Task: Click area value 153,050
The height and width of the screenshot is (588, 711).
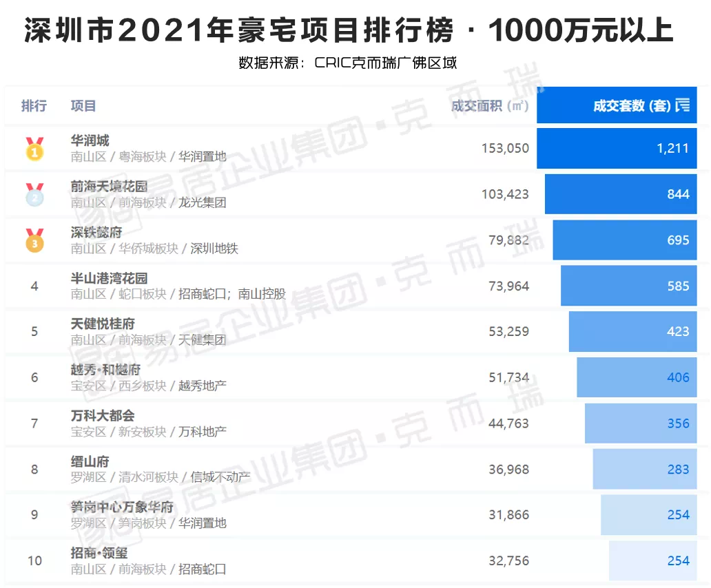Action: (505, 148)
